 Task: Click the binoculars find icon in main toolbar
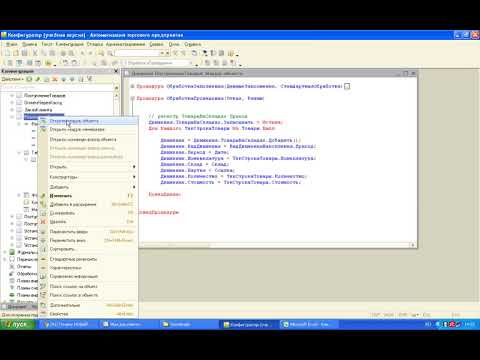(x=100, y=53)
